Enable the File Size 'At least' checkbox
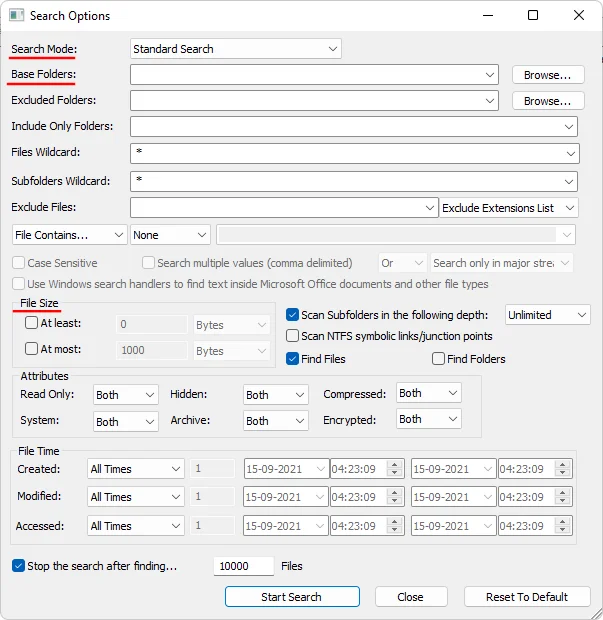 coord(32,323)
